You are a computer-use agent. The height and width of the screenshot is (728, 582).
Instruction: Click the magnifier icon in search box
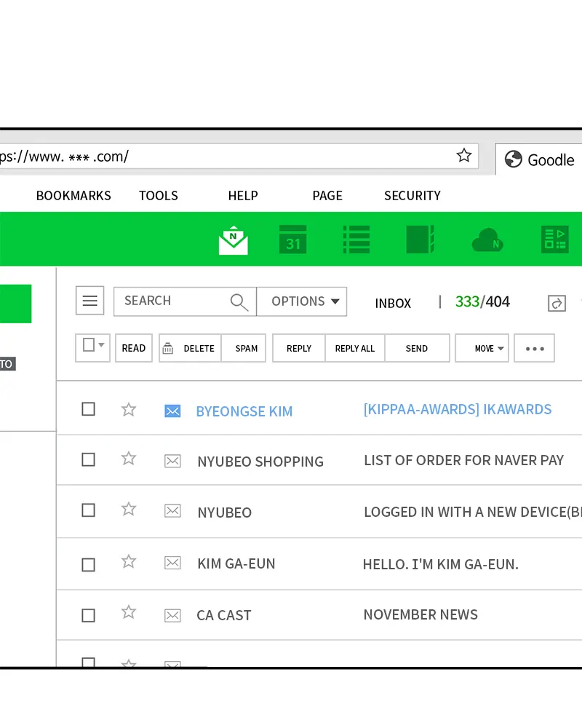(x=239, y=302)
